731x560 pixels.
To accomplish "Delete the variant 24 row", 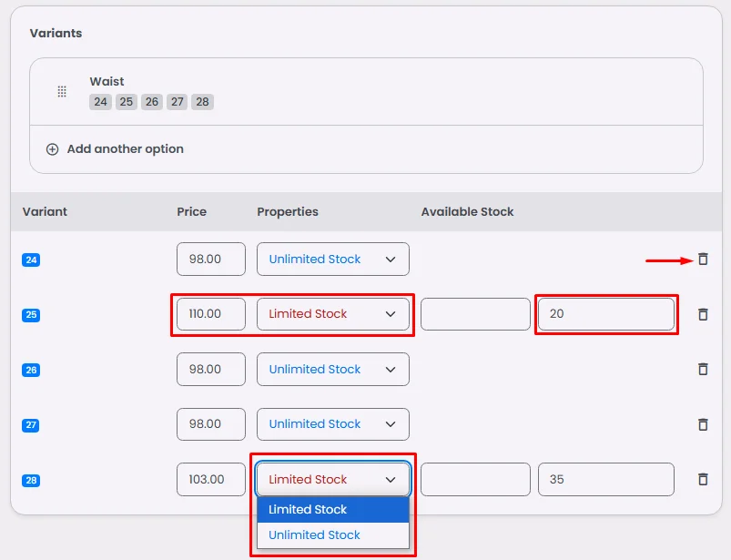I will coord(703,260).
